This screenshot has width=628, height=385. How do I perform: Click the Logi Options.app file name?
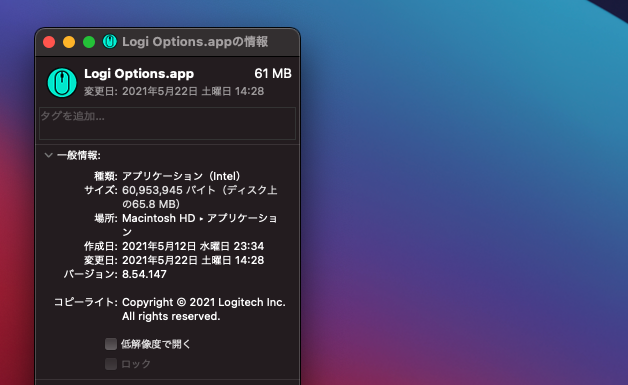click(139, 74)
